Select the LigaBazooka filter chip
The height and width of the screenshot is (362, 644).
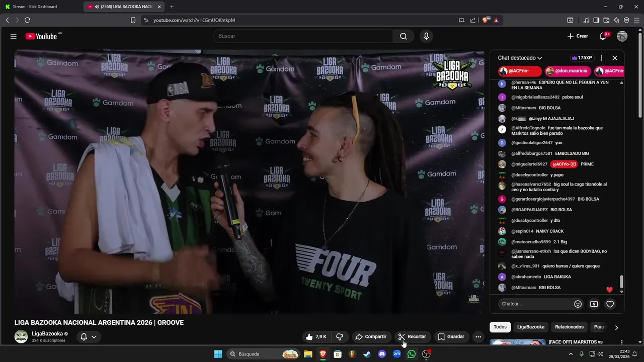point(531,327)
